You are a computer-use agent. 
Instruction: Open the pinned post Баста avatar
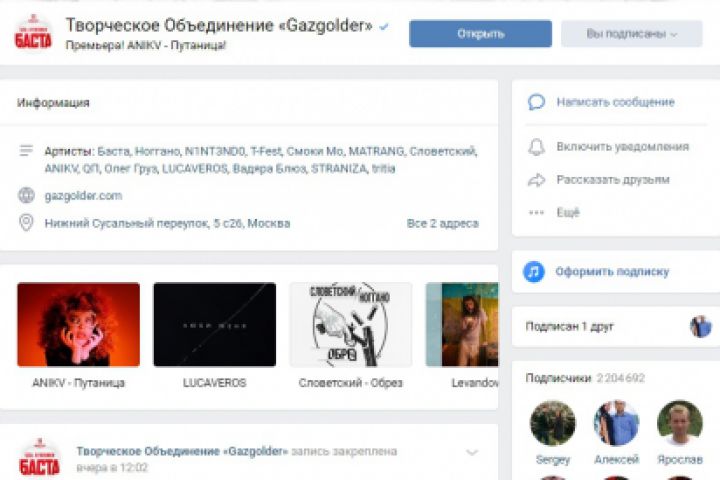(39, 457)
